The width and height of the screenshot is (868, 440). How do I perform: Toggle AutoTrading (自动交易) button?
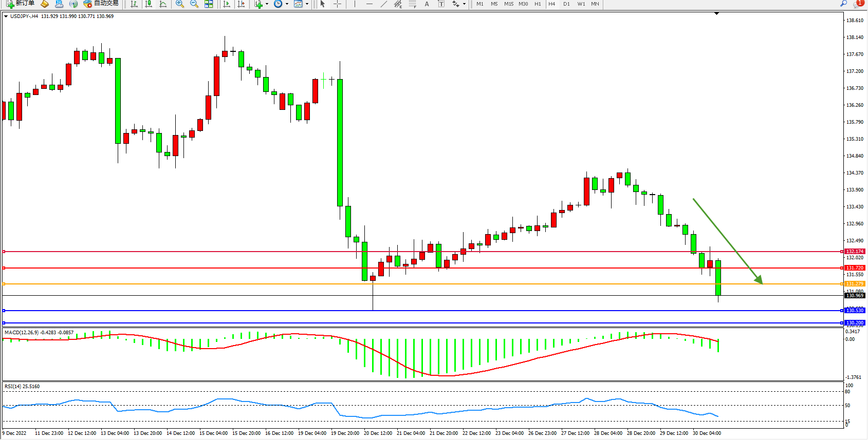click(x=101, y=4)
